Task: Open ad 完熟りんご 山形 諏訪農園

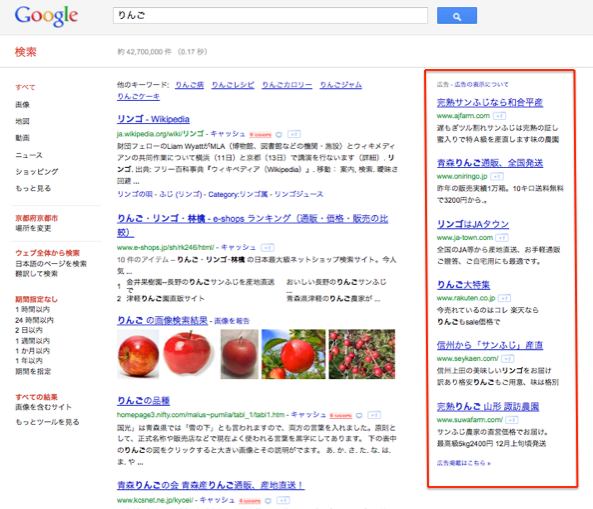Action: tap(488, 407)
